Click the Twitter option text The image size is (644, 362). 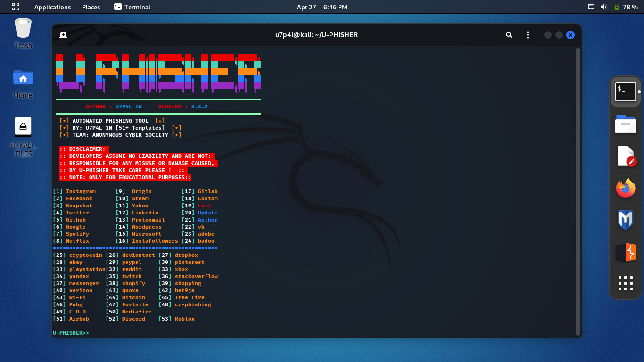(77, 213)
